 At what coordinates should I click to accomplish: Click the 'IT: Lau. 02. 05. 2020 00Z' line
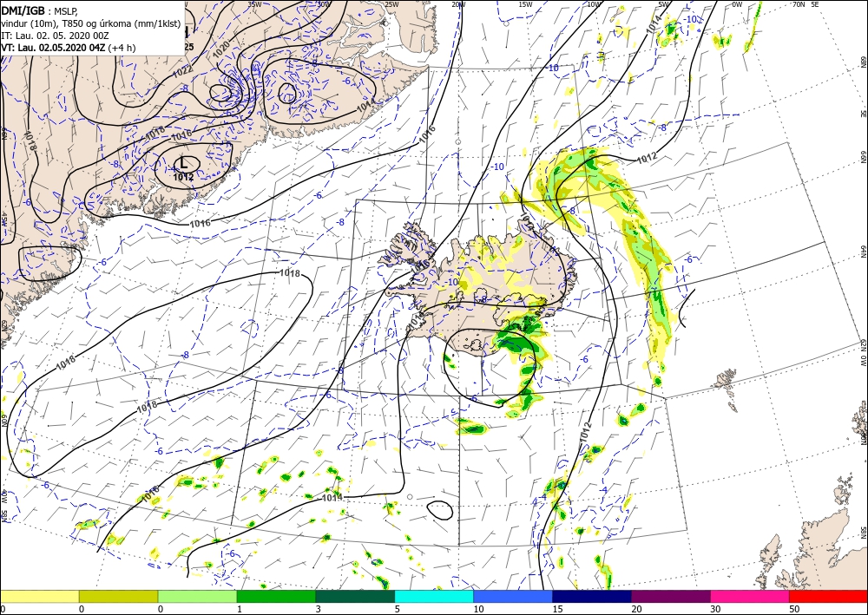(55, 36)
